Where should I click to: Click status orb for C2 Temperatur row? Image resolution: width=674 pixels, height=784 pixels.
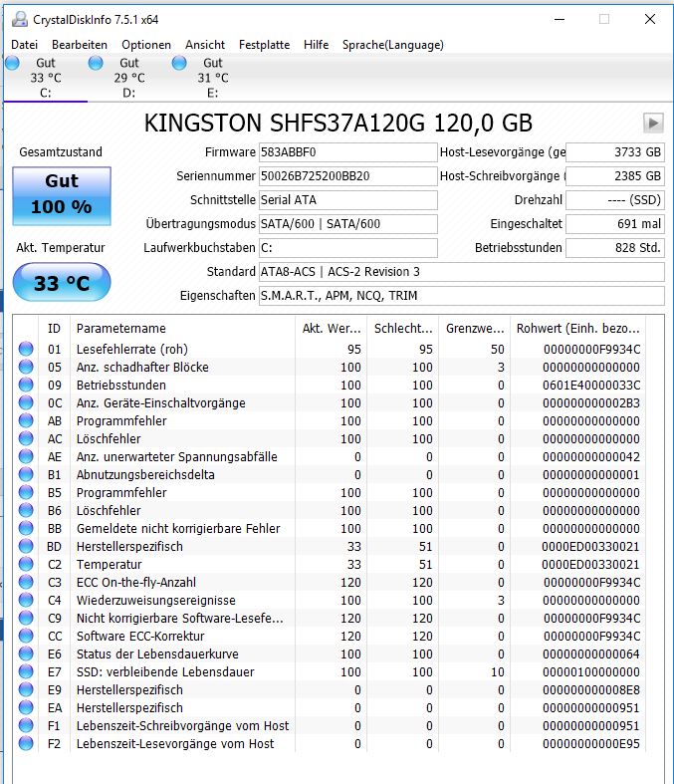(26, 564)
